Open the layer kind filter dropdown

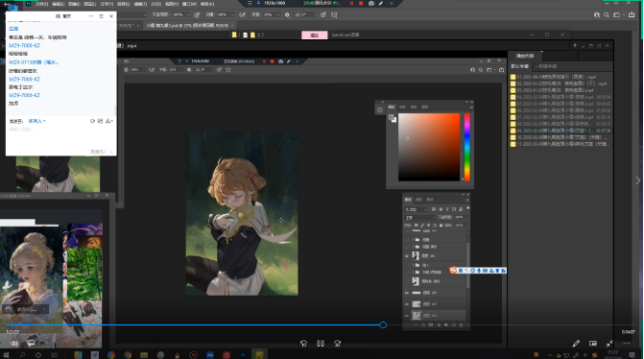click(x=416, y=209)
